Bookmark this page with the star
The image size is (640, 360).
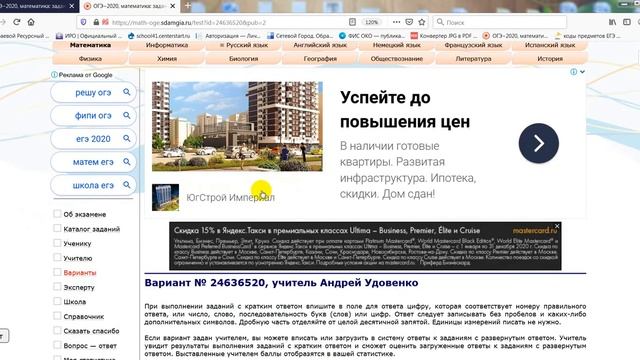click(x=422, y=22)
